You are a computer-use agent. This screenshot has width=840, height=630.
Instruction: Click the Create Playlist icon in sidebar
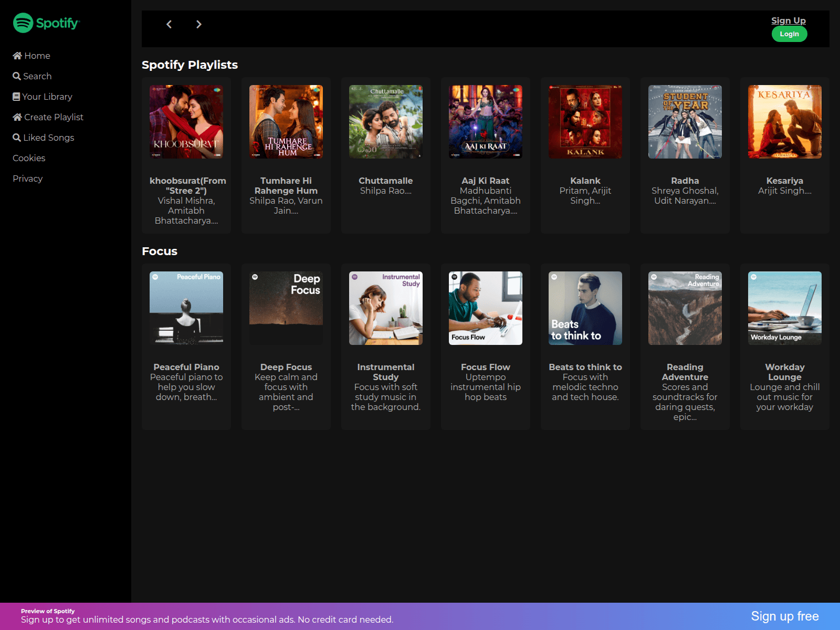17,117
